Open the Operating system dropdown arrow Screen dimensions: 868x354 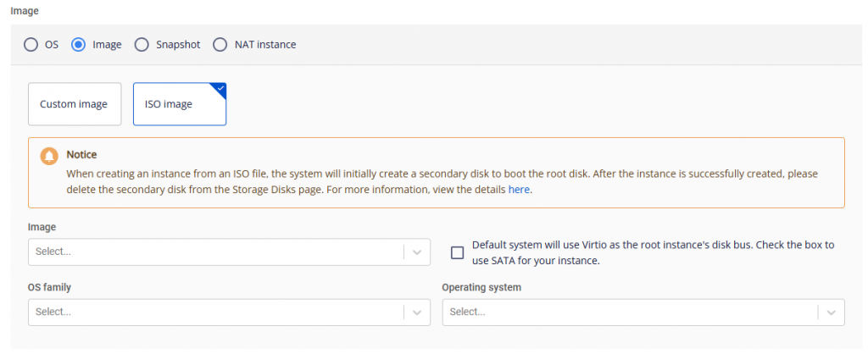coord(831,312)
